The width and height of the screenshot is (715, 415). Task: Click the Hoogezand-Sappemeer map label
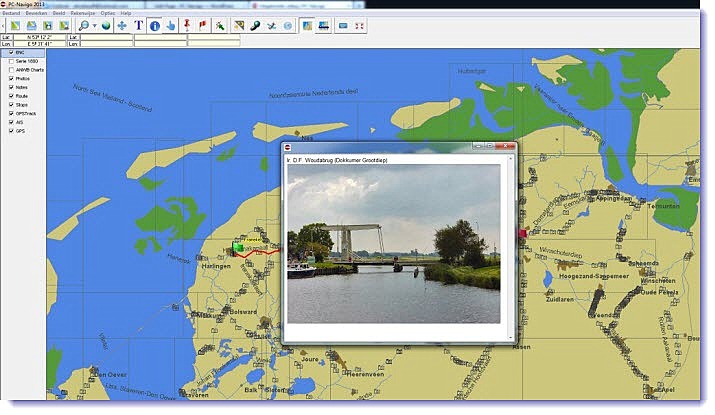[x=594, y=276]
